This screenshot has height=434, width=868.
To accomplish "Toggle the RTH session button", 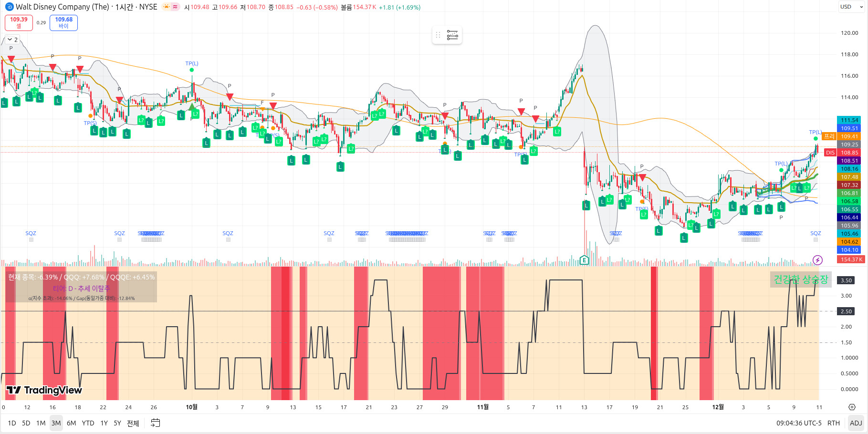I will click(834, 423).
